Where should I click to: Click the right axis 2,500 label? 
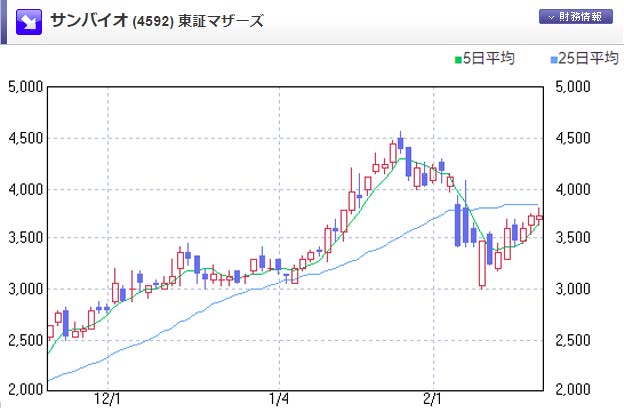573,340
